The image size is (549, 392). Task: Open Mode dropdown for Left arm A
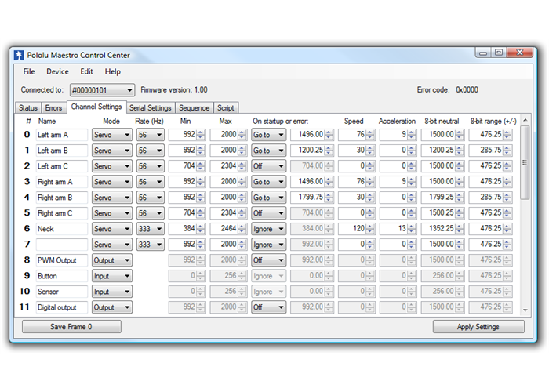point(111,135)
